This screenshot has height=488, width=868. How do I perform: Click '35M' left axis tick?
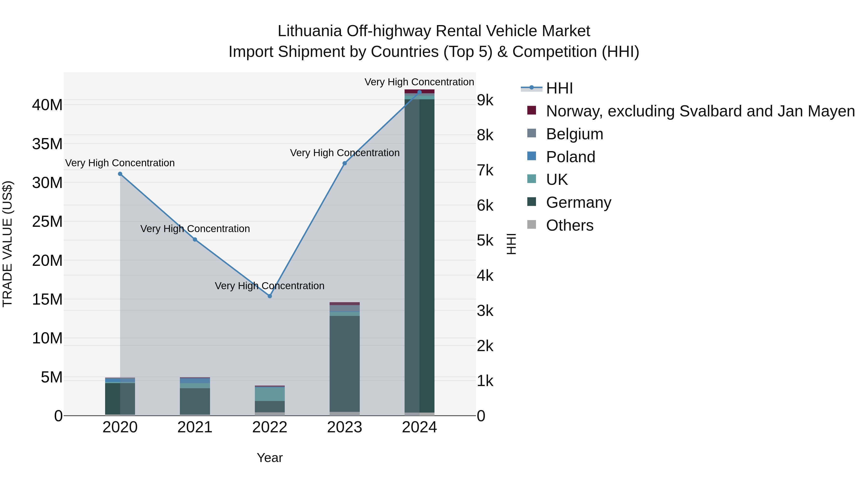[47, 144]
